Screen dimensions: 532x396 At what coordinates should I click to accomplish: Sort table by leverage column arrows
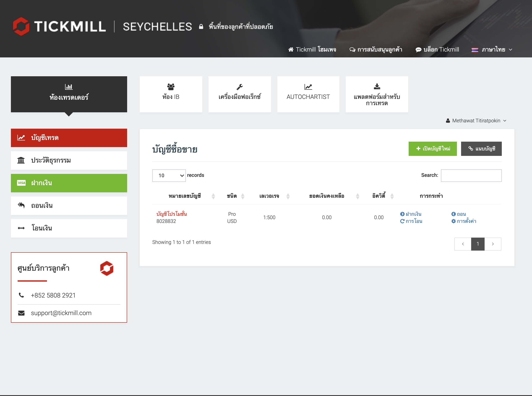[x=288, y=196]
